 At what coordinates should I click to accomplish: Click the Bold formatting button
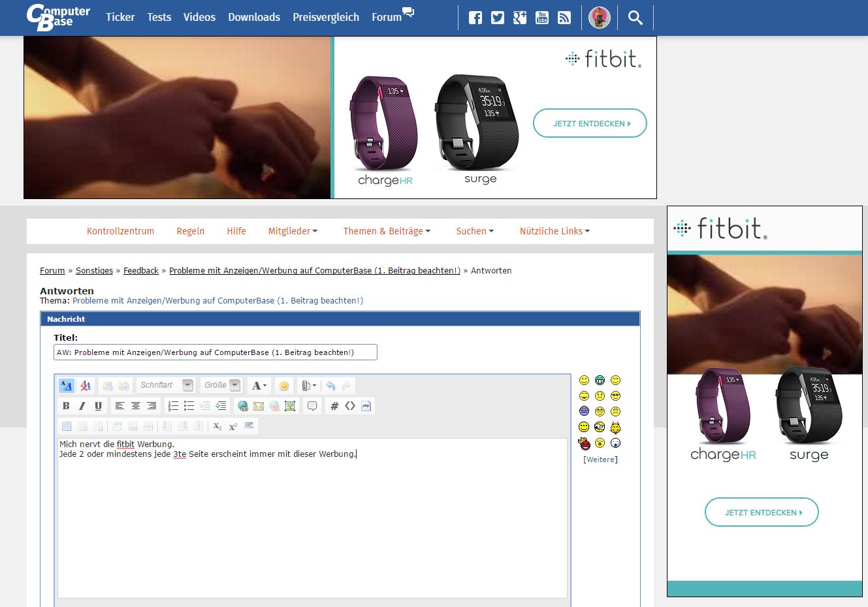point(66,406)
